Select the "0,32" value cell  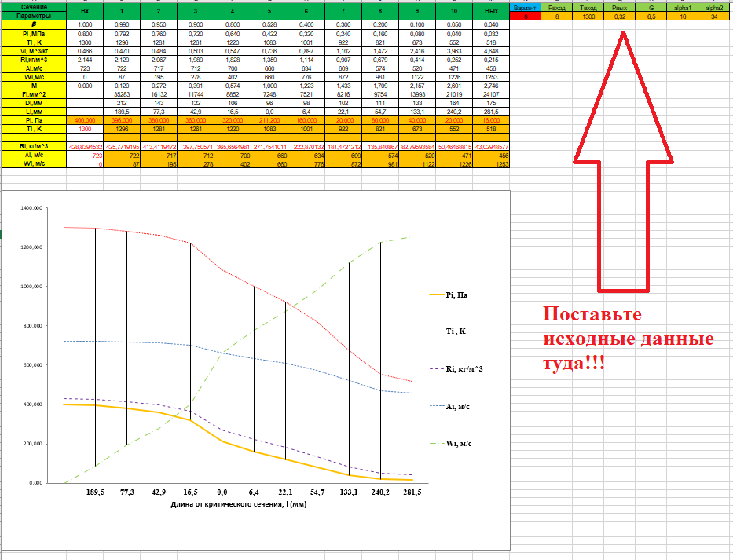click(x=619, y=16)
